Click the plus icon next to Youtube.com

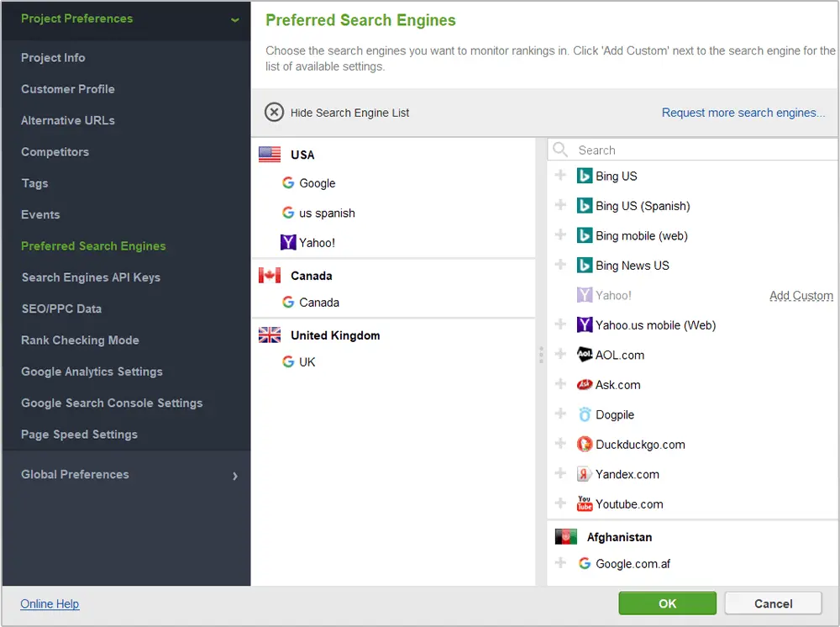click(x=561, y=503)
